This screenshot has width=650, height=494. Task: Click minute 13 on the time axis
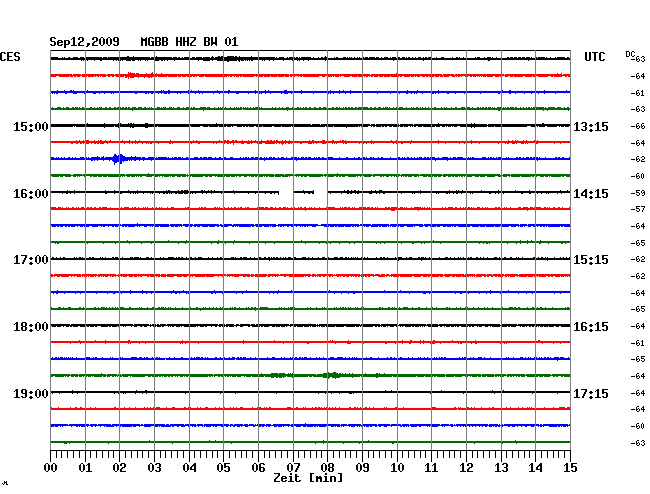click(x=501, y=468)
